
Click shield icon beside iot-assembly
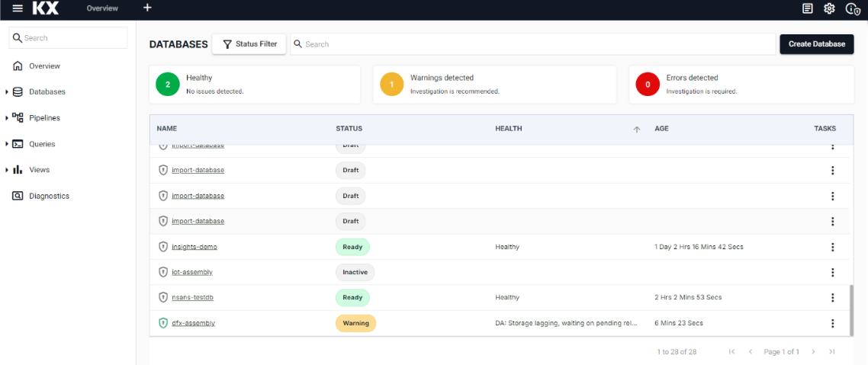(x=162, y=272)
